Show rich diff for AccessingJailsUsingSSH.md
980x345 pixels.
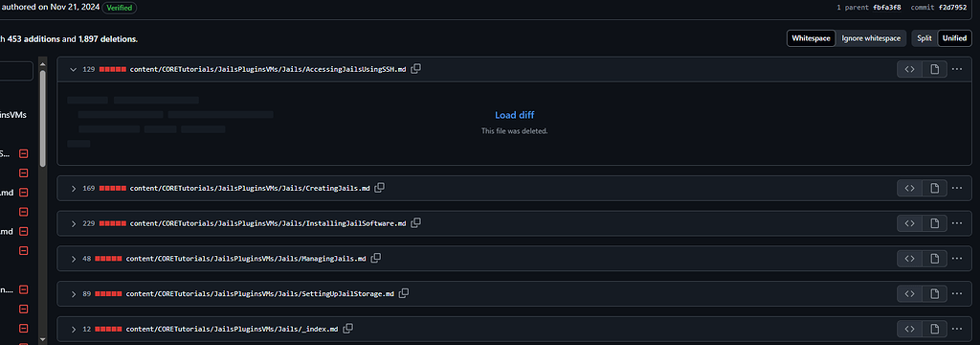coord(934,69)
